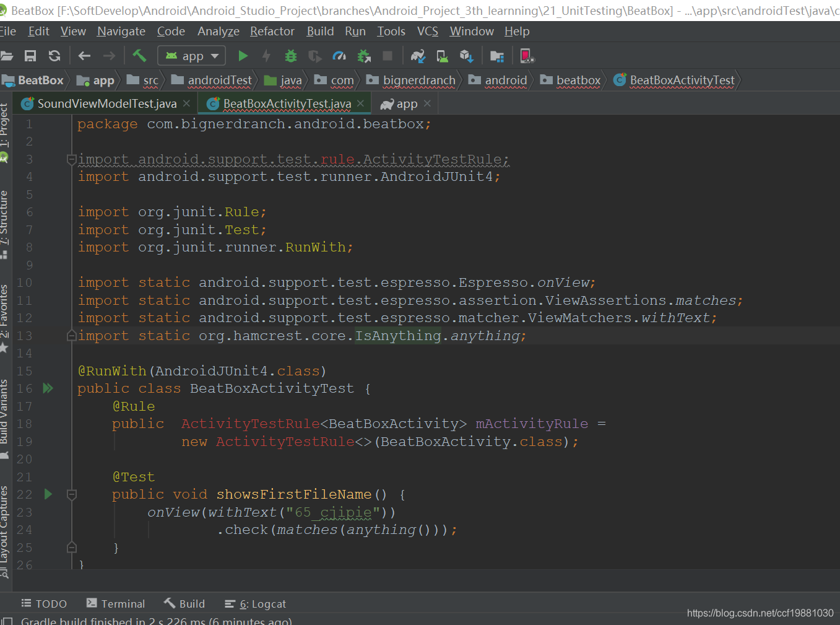Screen dimensions: 840x625
Task: Click the java breadcrumb folder
Action: (284, 81)
